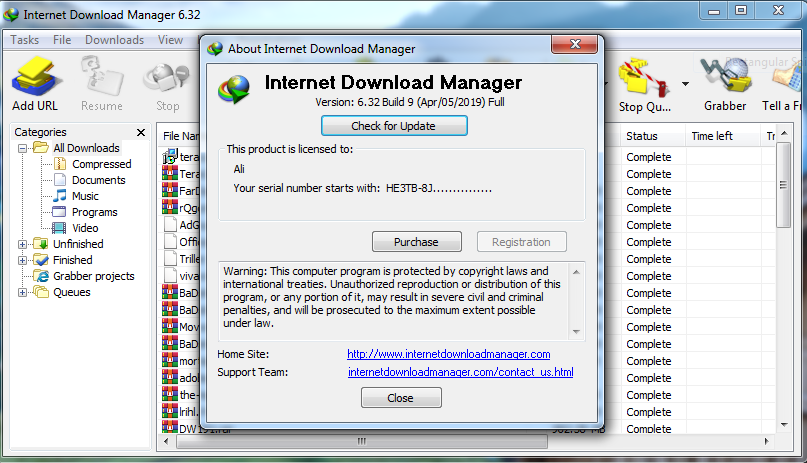This screenshot has height=463, width=807.
Task: Open the File menu
Action: click(x=62, y=40)
